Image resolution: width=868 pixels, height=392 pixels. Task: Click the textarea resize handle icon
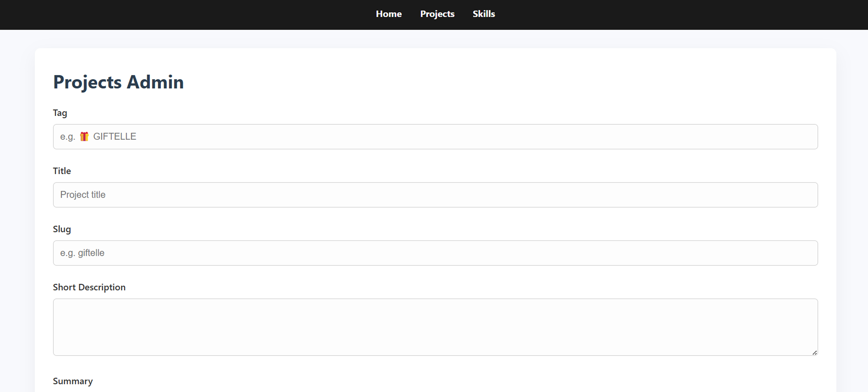click(x=814, y=353)
